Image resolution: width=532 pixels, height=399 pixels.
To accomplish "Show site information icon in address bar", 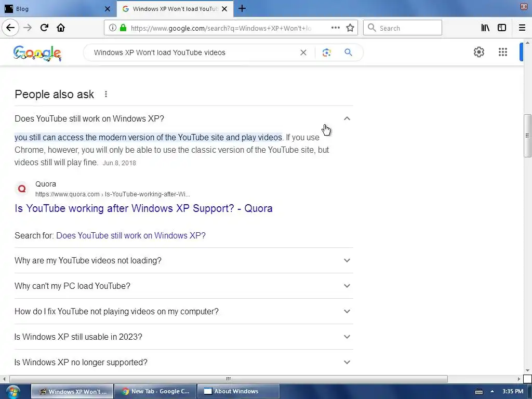I will (113, 28).
